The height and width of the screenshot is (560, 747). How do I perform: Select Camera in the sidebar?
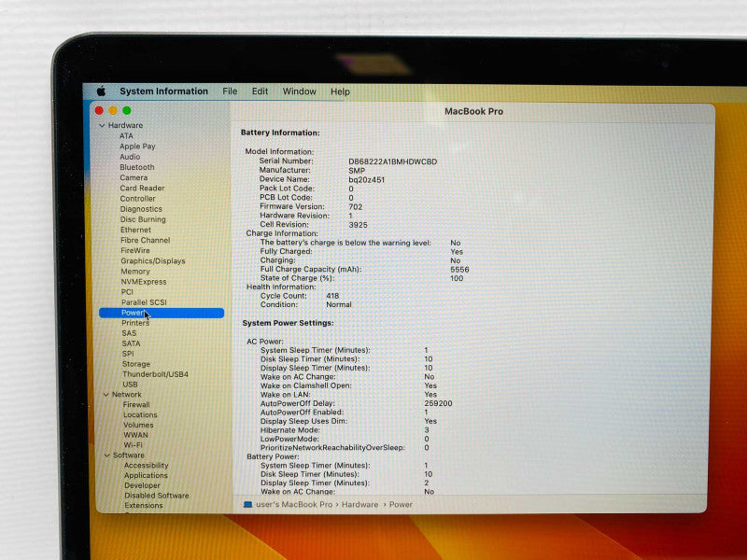click(134, 177)
